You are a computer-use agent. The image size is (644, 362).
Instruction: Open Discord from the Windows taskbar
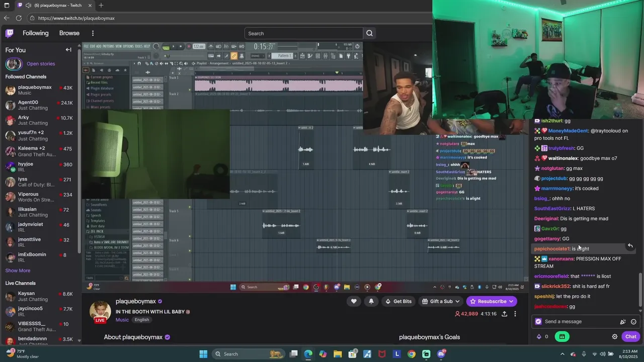(441, 354)
